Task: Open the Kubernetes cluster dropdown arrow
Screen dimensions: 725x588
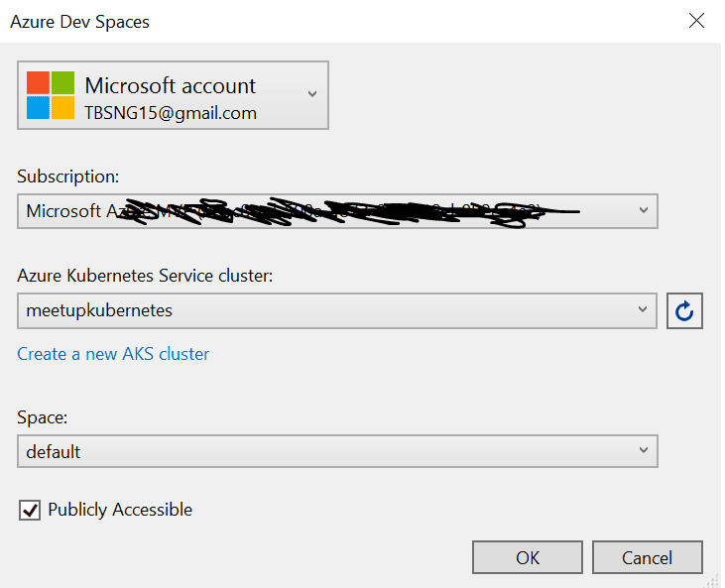Action: point(643,310)
